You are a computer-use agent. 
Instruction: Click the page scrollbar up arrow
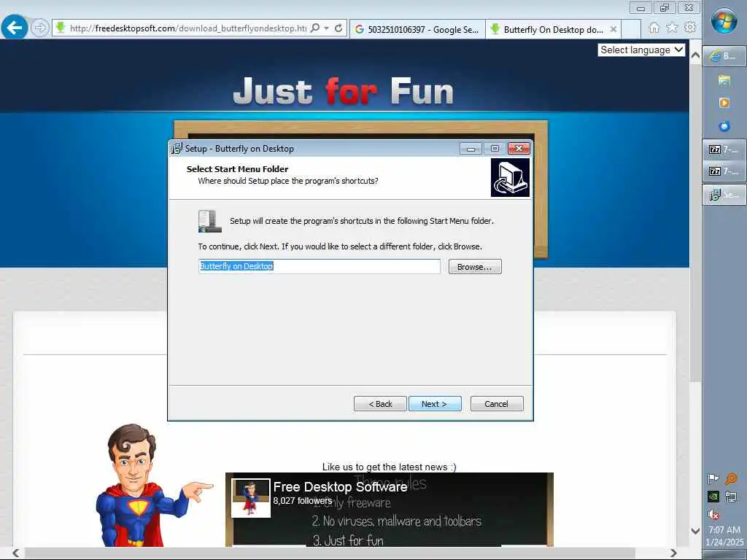click(695, 55)
